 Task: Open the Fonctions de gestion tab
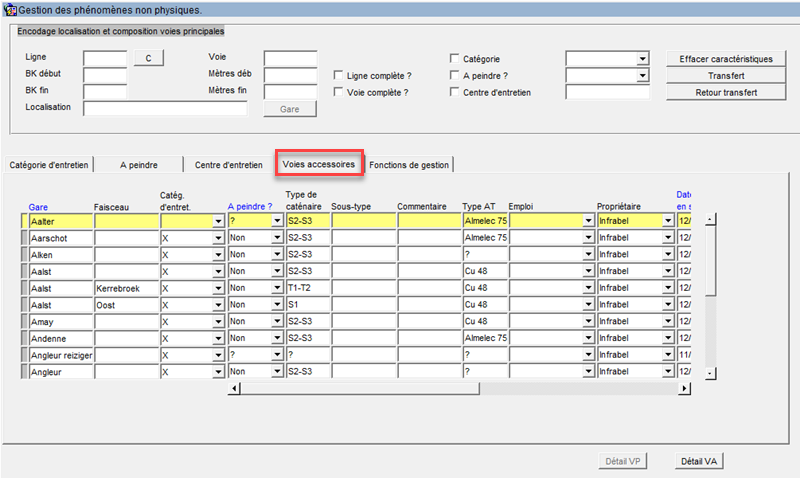pos(409,165)
